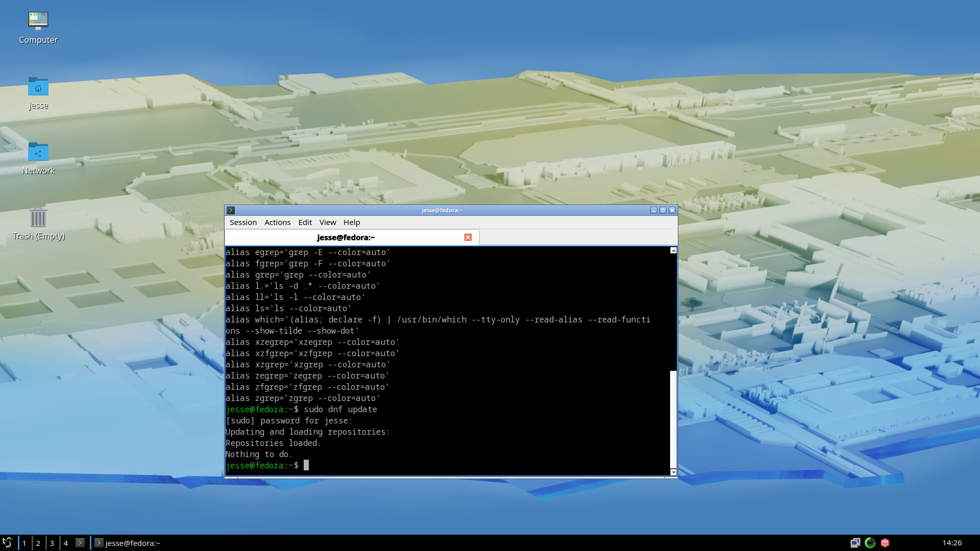980x551 pixels.
Task: Switch to workspace 1
Action: click(24, 543)
